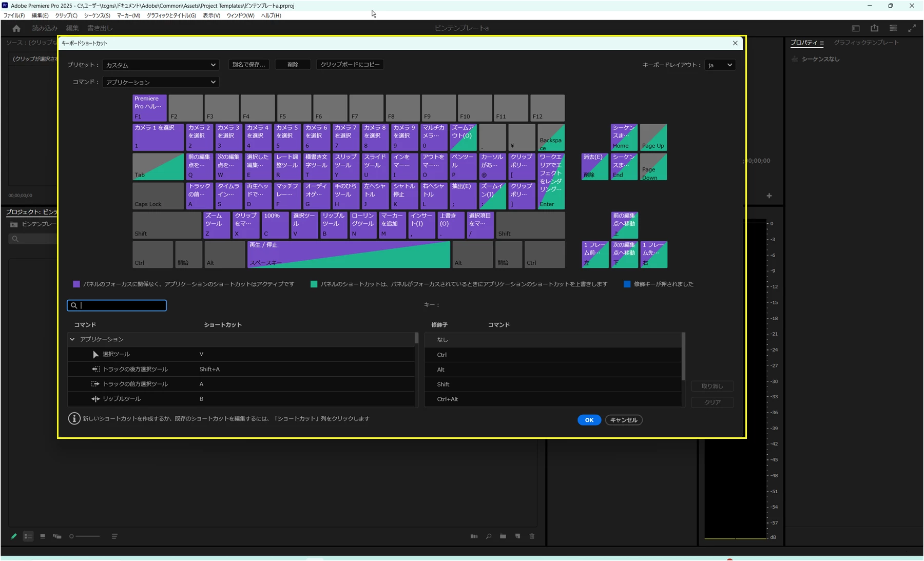Viewport: 924px width, 561px height.
Task: Click the ショートカット column header
Action: [x=223, y=325]
